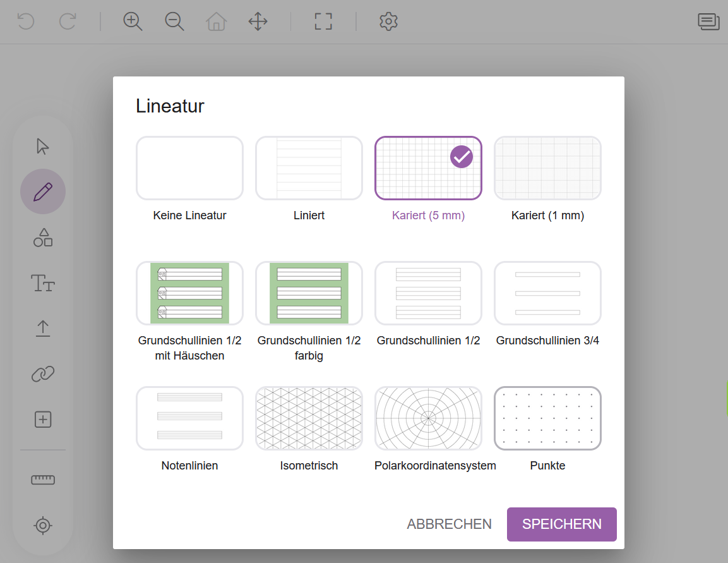Select the Keine Lineatur option
The image size is (728, 563).
point(189,168)
